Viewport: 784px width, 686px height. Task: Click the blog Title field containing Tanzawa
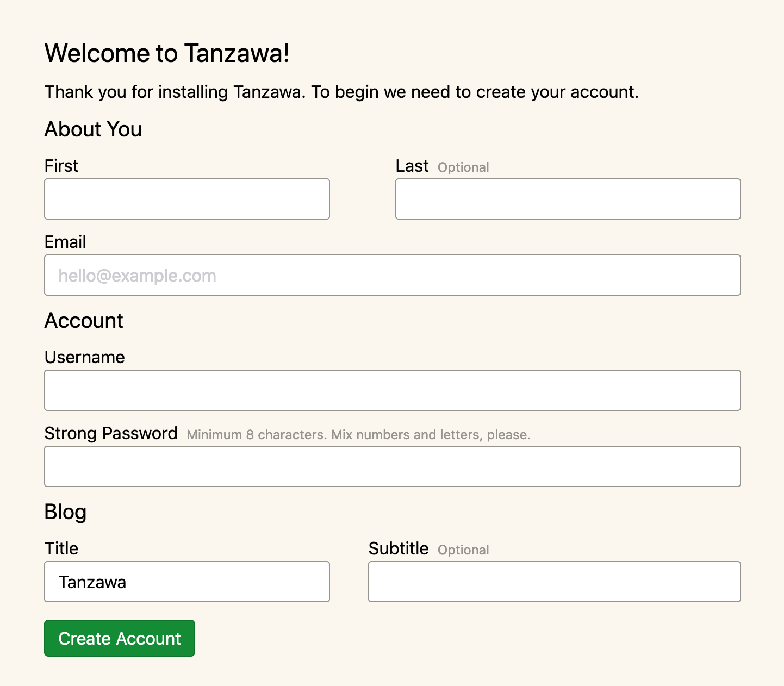(x=186, y=582)
